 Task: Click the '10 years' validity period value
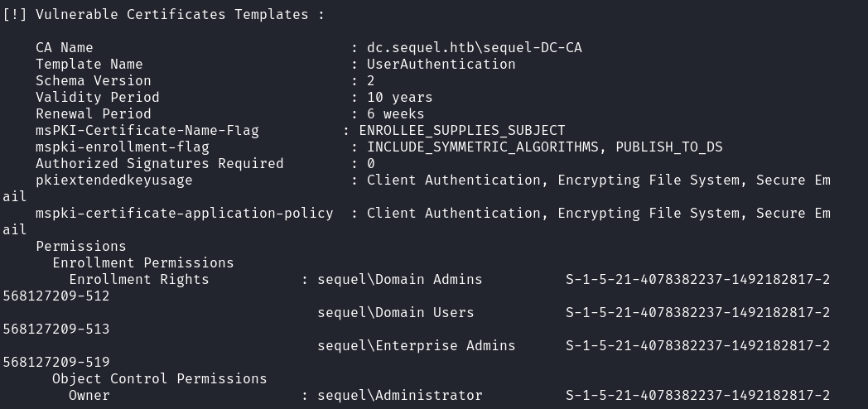tap(399, 97)
